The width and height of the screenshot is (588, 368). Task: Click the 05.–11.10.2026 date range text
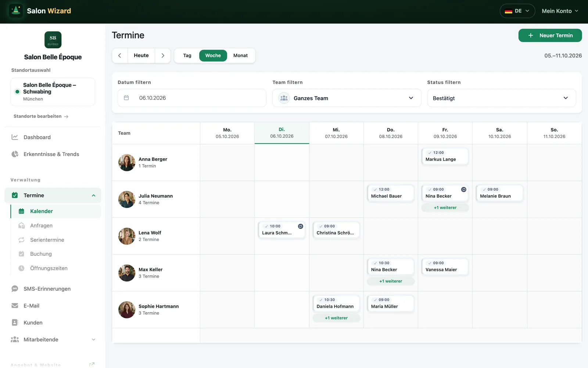click(x=563, y=56)
